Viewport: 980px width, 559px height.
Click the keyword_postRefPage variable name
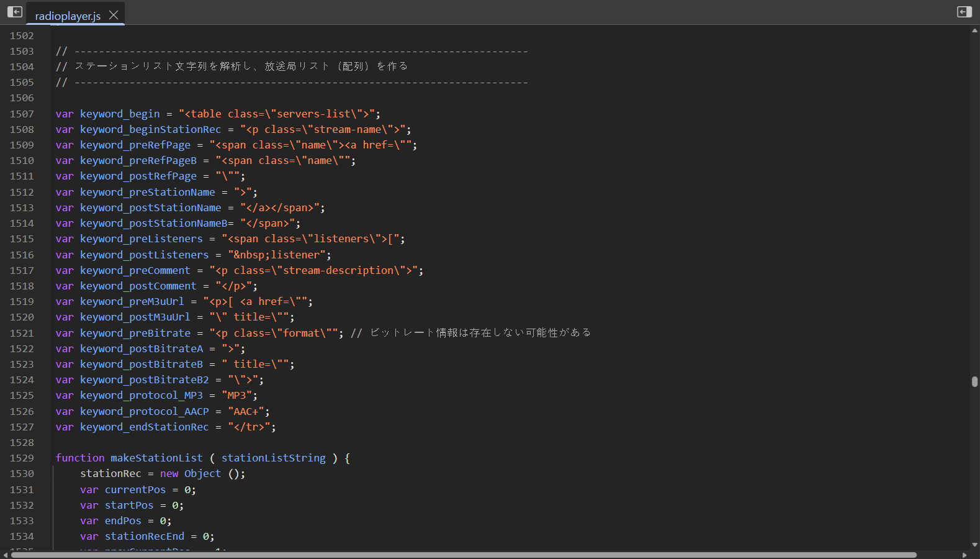click(138, 176)
